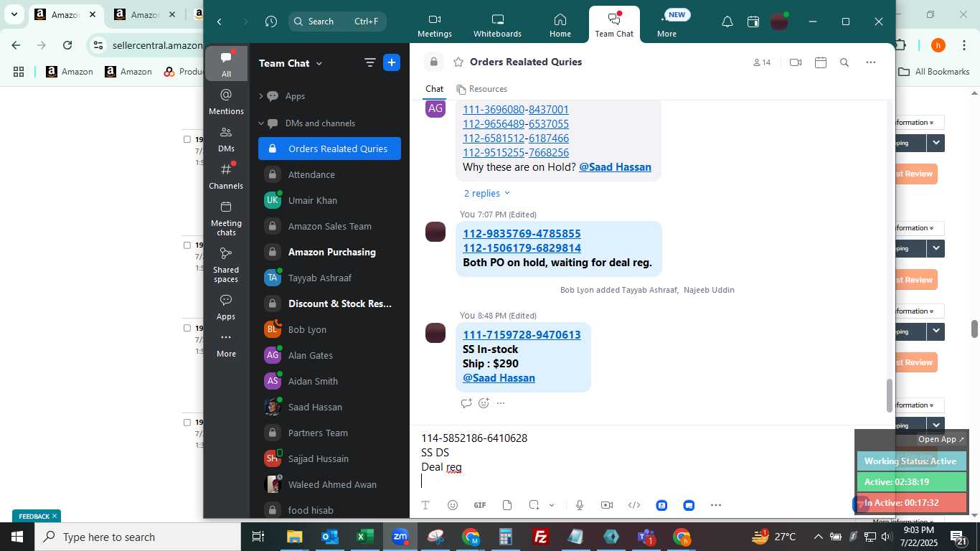Open Excel from the taskbar
Image resolution: width=980 pixels, height=551 pixels.
365,537
